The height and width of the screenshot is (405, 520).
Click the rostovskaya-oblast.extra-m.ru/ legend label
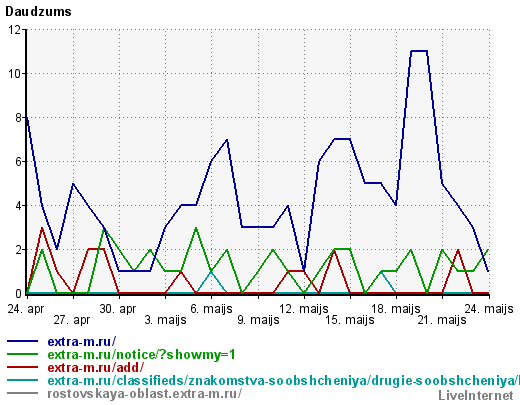point(144,394)
